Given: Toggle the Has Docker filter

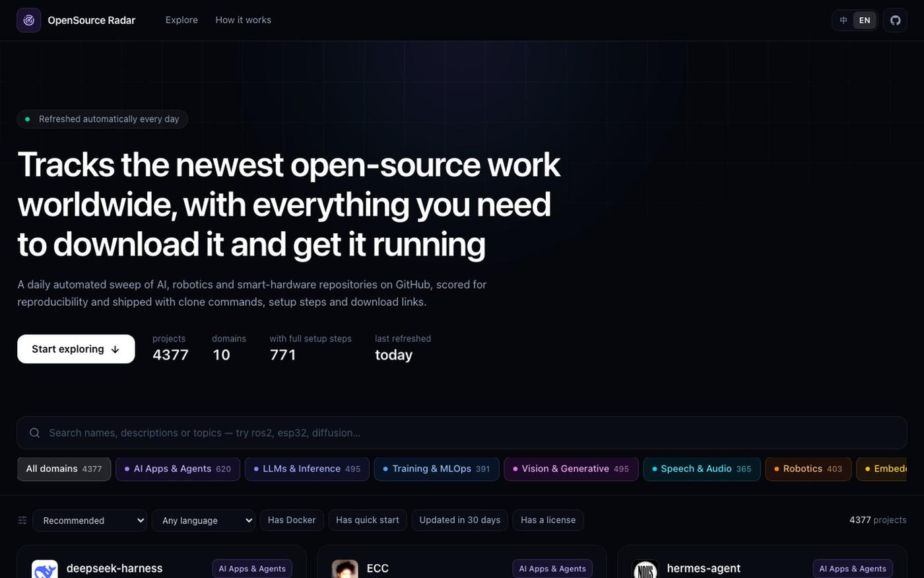Looking at the screenshot, I should [292, 520].
